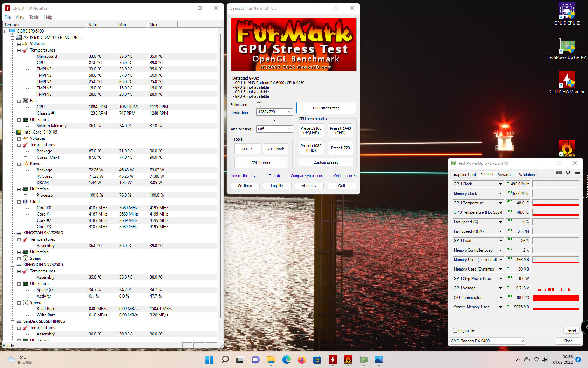Open the View menu in HWMonitor
Screen dimensions: 588x368
tap(20, 17)
